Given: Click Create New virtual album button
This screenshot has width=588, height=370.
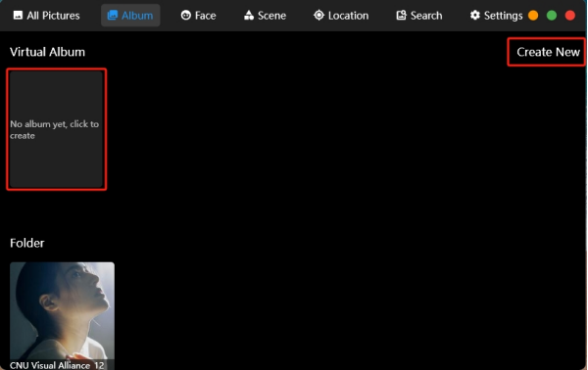Looking at the screenshot, I should (x=548, y=52).
